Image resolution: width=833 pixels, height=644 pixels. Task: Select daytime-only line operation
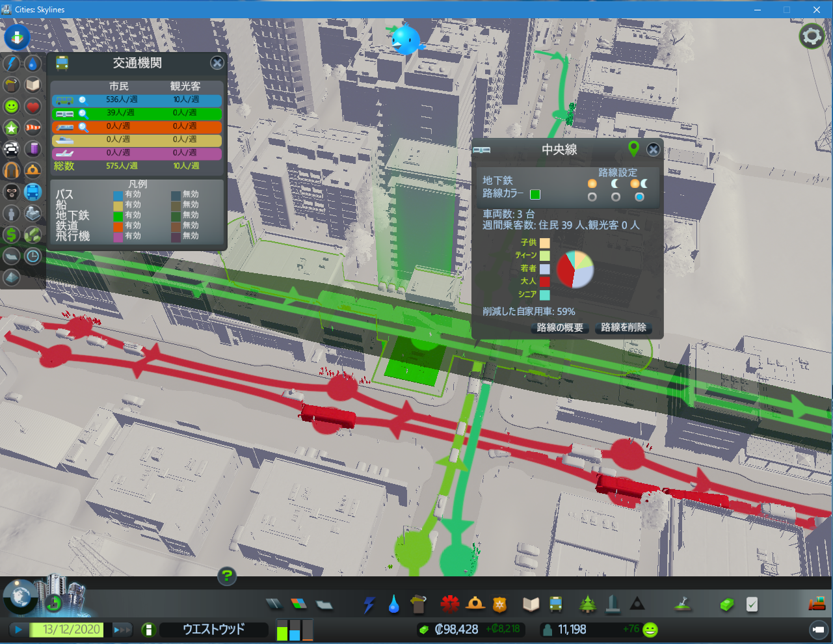pyautogui.click(x=592, y=197)
